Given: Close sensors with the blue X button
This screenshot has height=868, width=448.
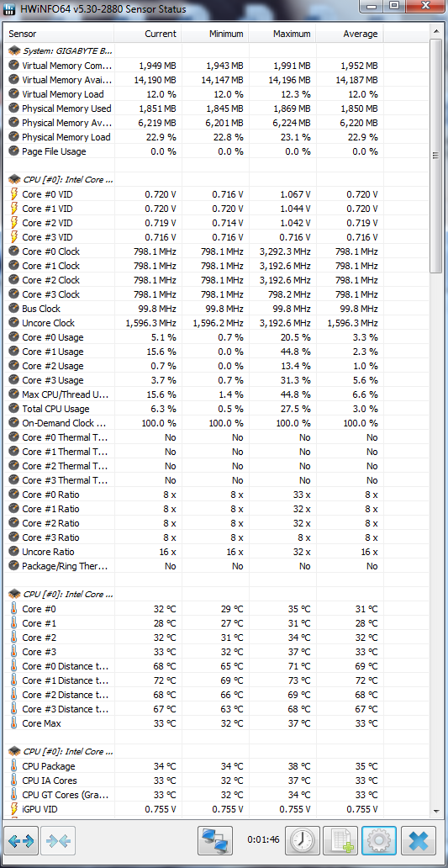Looking at the screenshot, I should 419,840.
